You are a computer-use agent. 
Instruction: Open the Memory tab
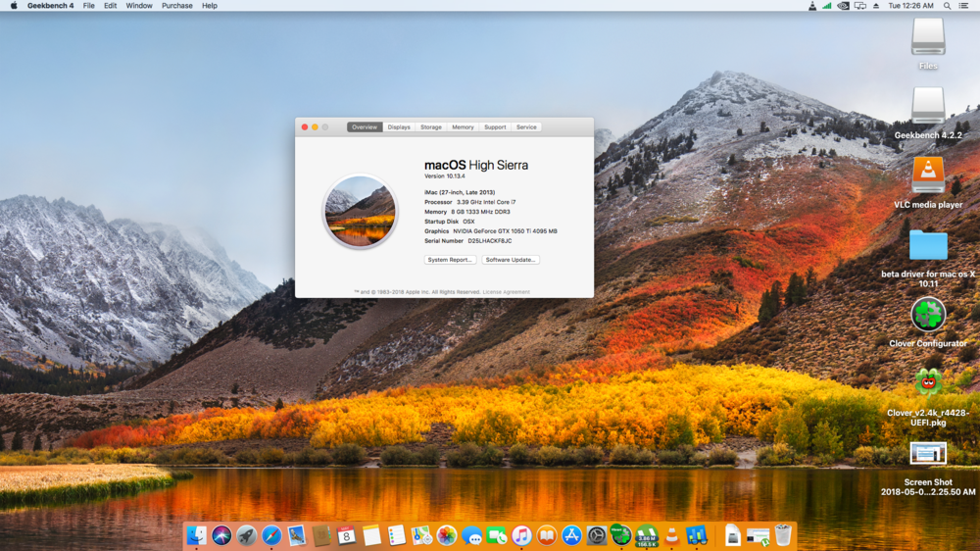click(463, 127)
